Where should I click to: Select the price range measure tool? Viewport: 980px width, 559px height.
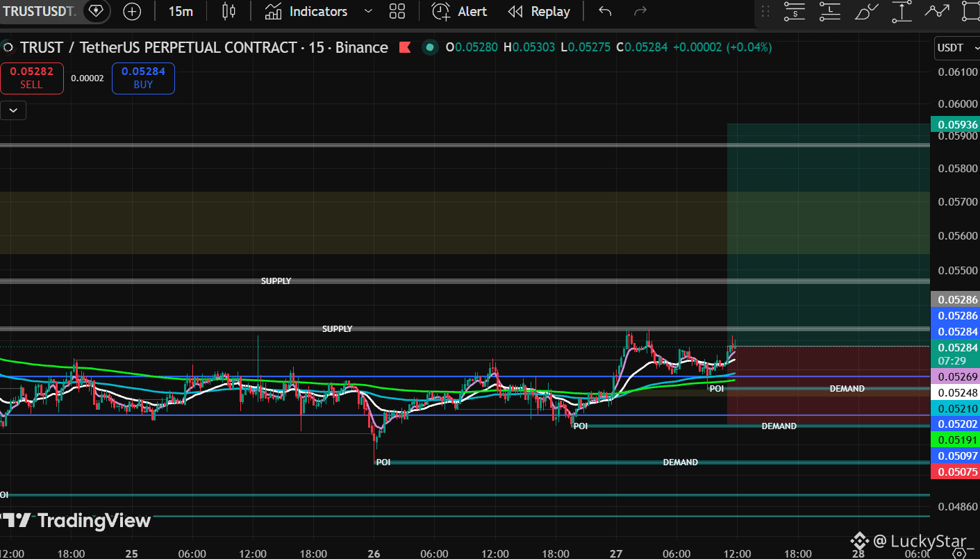(902, 11)
